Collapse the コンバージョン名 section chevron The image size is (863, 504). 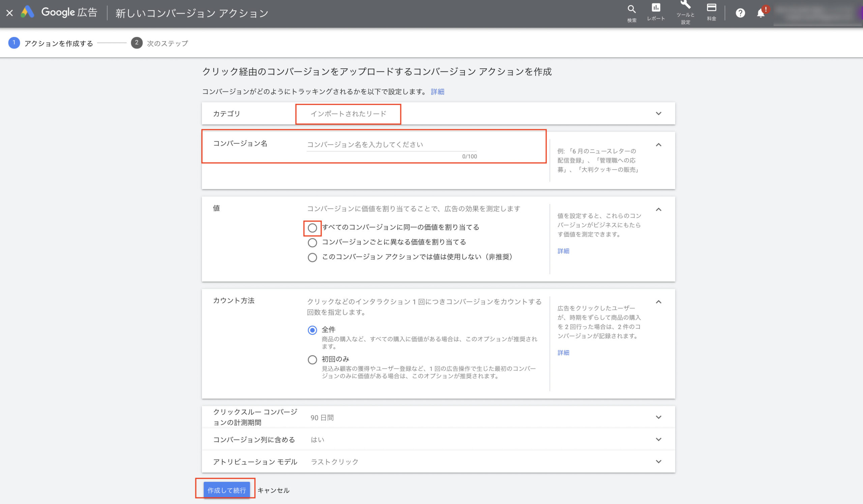pyautogui.click(x=658, y=145)
